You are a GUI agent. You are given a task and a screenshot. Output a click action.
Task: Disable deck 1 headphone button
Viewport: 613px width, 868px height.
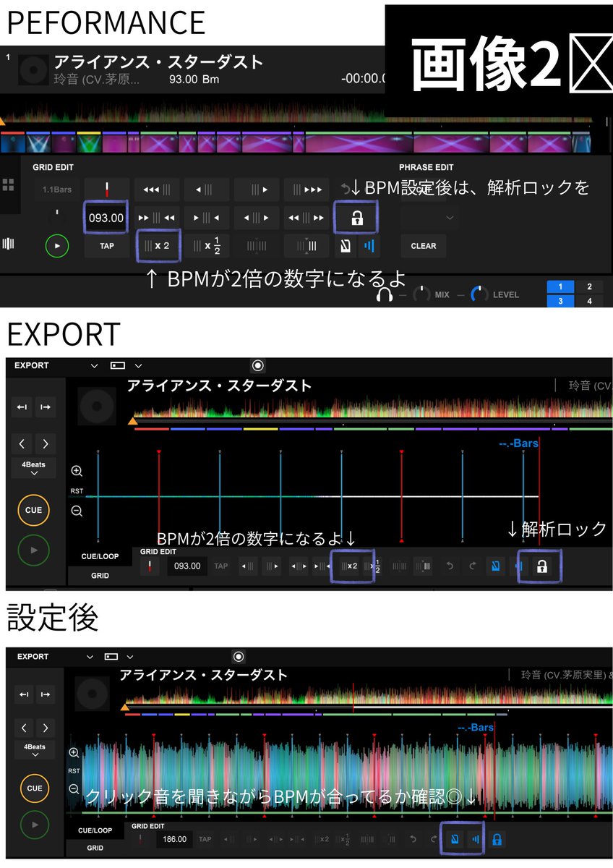[560, 286]
